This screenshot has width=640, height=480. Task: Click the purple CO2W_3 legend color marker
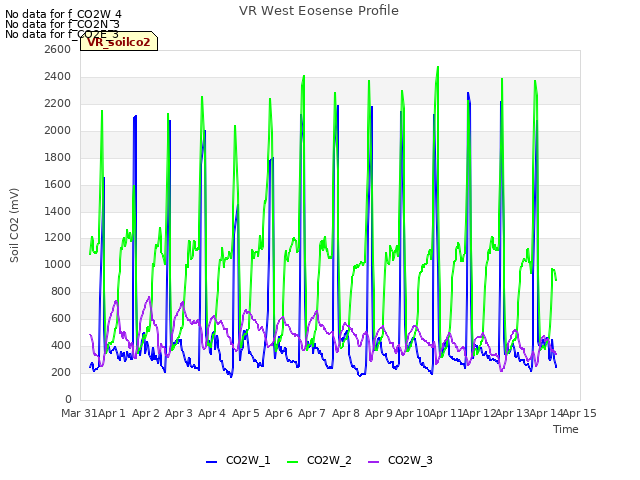click(373, 461)
